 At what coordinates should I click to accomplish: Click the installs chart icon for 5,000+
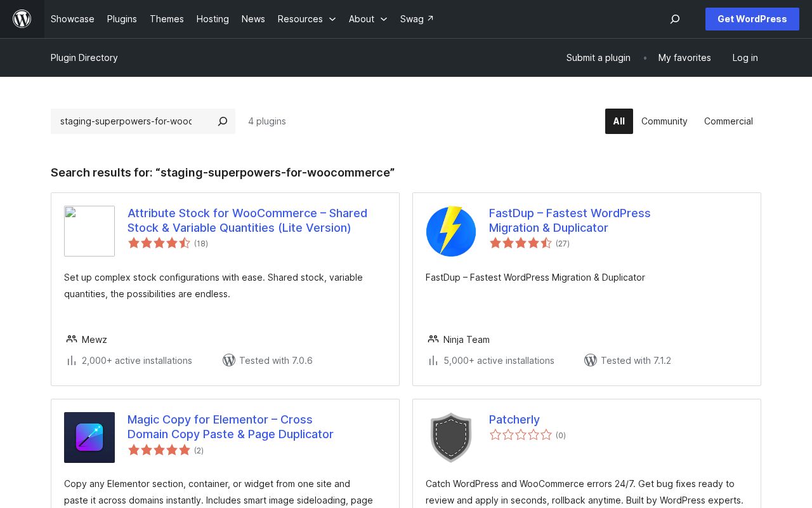[433, 361]
